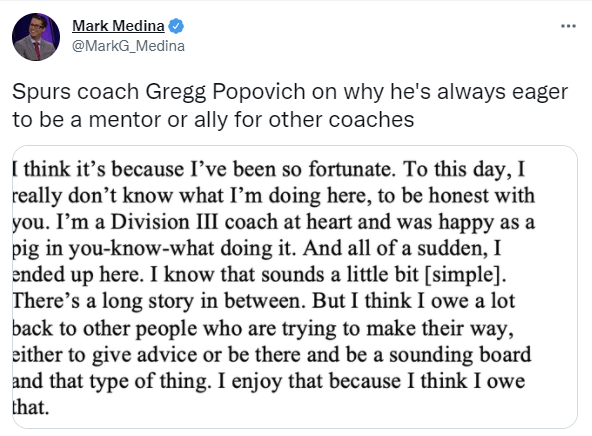The image size is (592, 436).
Task: Expand the tweet's more menu ellipsis
Action: pos(568,26)
